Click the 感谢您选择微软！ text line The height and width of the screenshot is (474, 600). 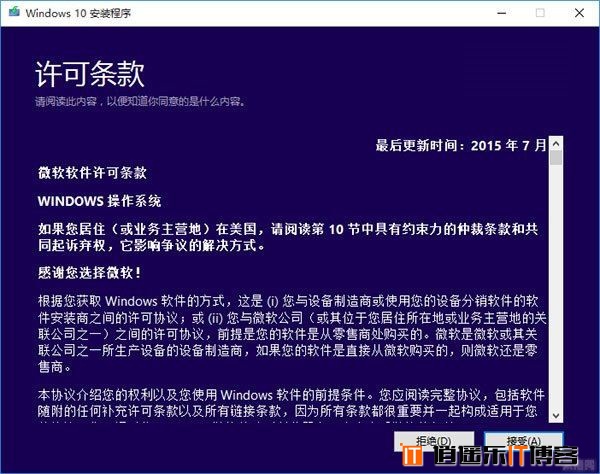tap(90, 273)
